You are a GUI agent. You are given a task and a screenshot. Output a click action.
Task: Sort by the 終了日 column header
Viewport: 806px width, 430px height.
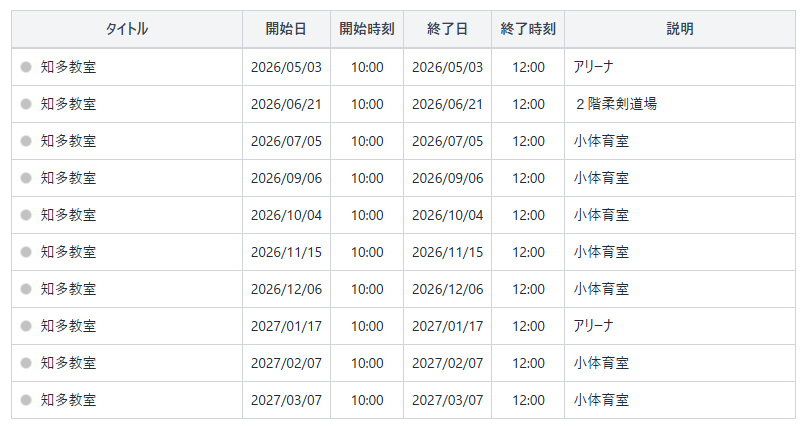[447, 29]
